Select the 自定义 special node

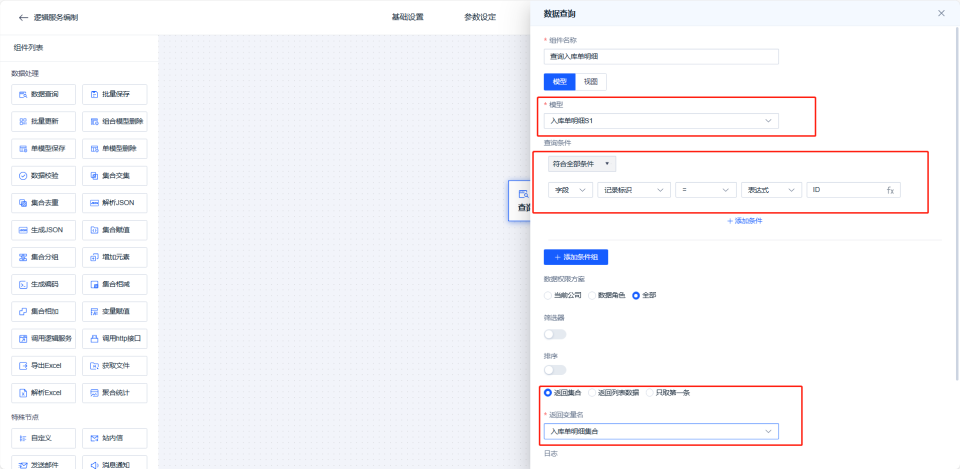click(43, 438)
